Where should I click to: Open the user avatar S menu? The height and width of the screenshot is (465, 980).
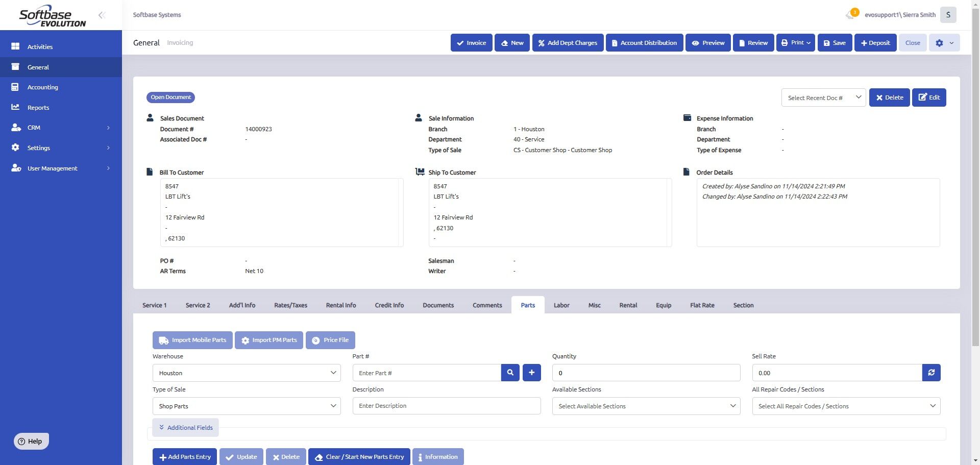coord(948,15)
